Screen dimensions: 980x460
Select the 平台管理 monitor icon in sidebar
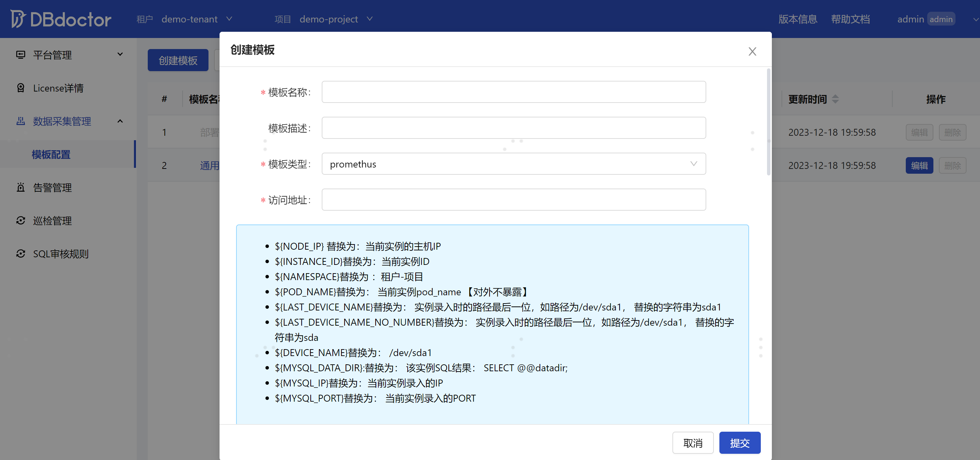[21, 55]
